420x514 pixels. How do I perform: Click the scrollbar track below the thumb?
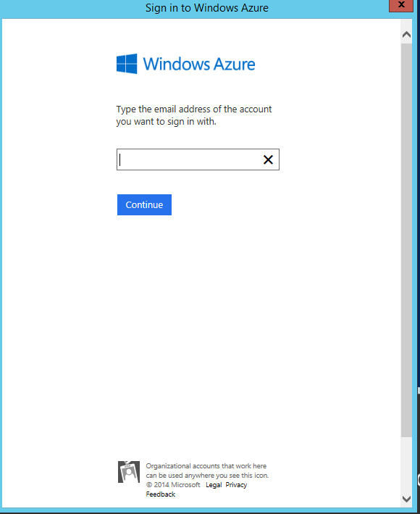click(406, 464)
